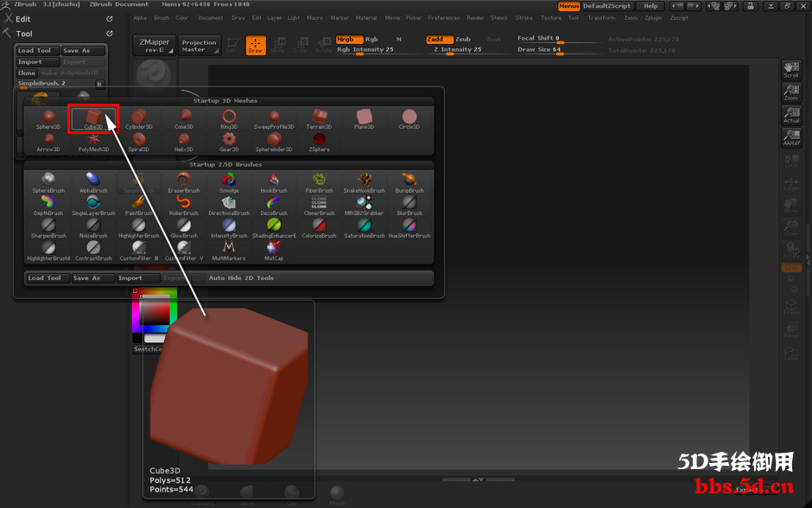Image resolution: width=812 pixels, height=508 pixels.
Task: Activate the AAHalf view button
Action: click(791, 137)
